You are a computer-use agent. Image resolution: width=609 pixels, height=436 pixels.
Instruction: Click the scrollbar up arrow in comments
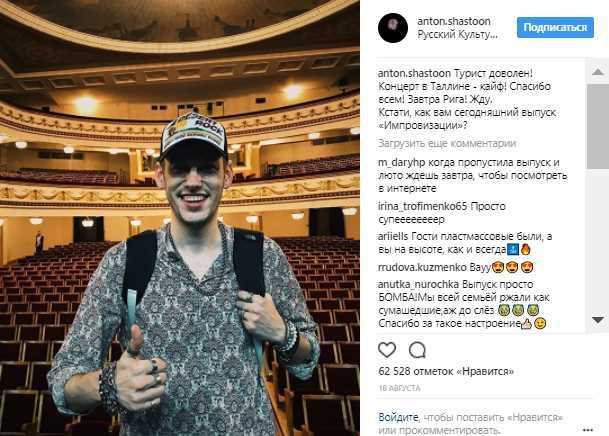[598, 71]
